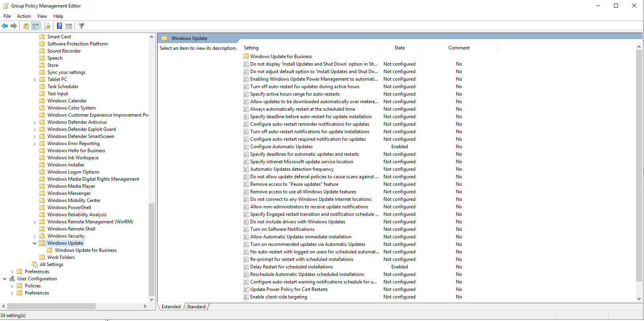This screenshot has height=321, width=644.
Task: Click the blue Back arrow toolbar icon
Action: click(5, 26)
